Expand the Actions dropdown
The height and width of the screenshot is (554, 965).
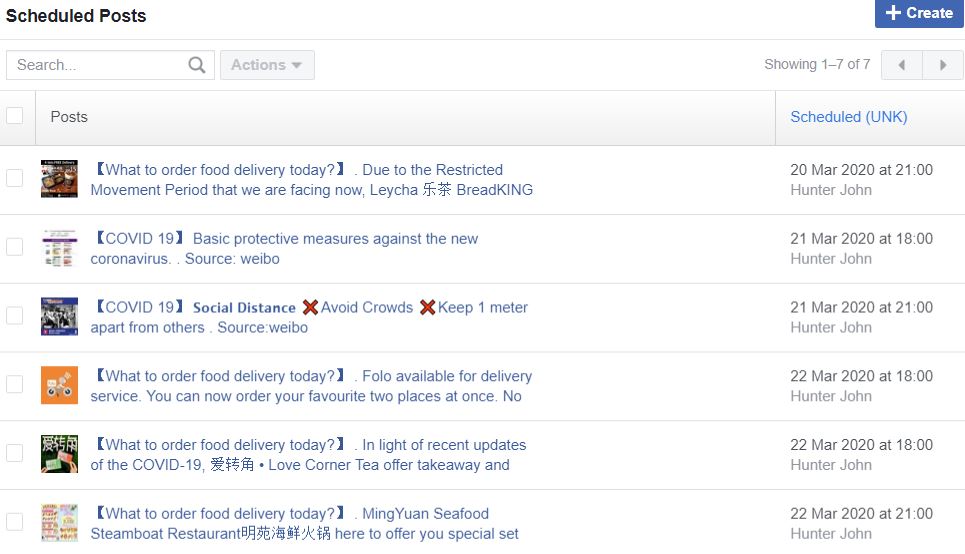[x=267, y=65]
